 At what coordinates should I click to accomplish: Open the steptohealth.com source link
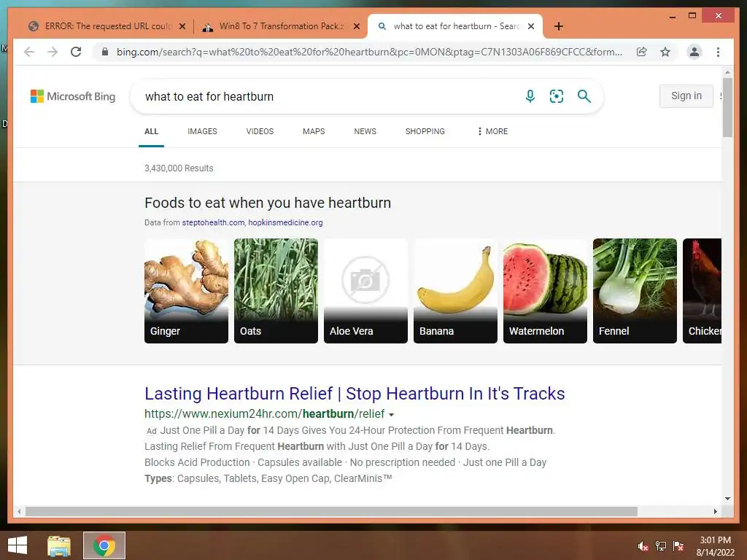[213, 222]
